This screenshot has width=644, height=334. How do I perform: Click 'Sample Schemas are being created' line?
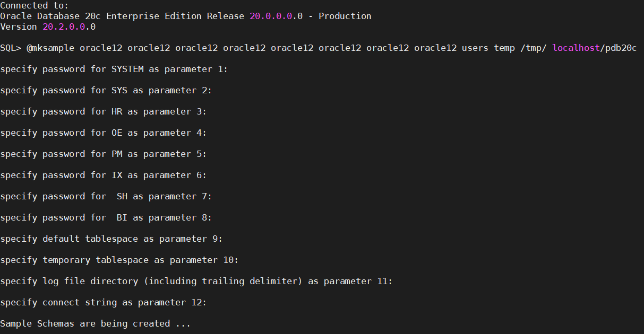coord(96,324)
